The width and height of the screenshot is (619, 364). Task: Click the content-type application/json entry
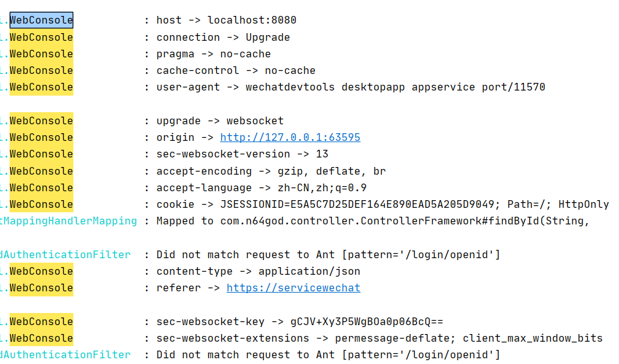click(x=258, y=271)
